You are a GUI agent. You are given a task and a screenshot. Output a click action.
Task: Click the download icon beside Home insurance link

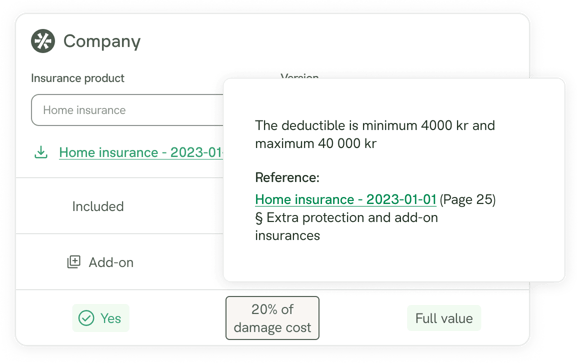pos(41,152)
